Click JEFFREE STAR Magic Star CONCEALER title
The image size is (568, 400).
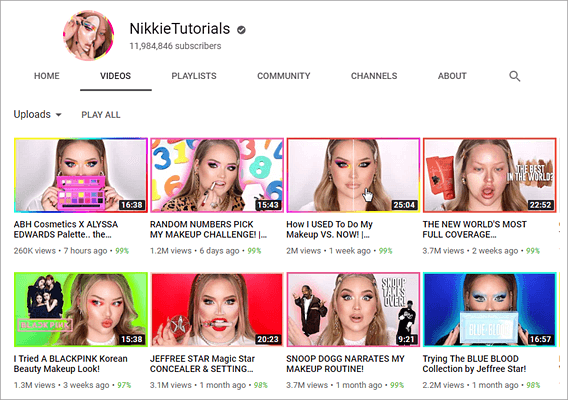[202, 364]
